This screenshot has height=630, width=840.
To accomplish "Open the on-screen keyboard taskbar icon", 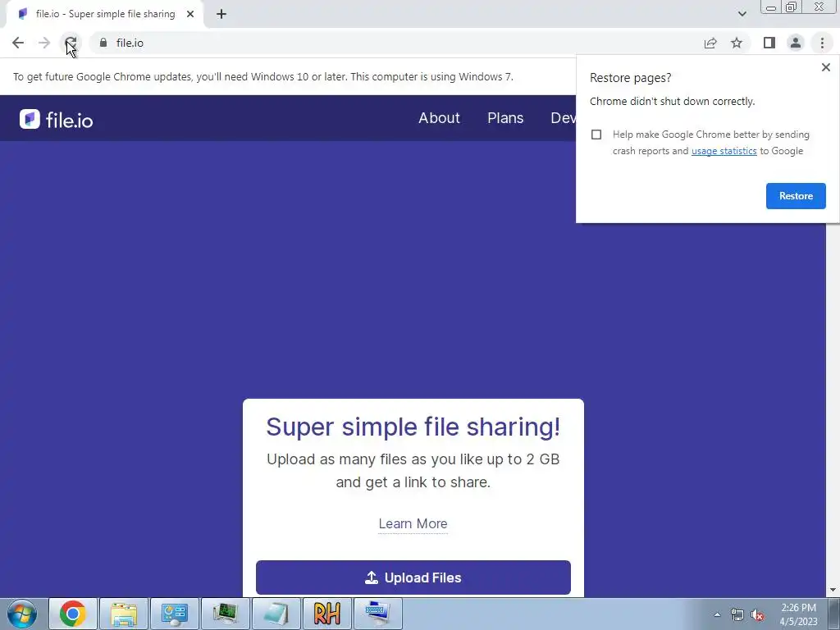I will [378, 614].
